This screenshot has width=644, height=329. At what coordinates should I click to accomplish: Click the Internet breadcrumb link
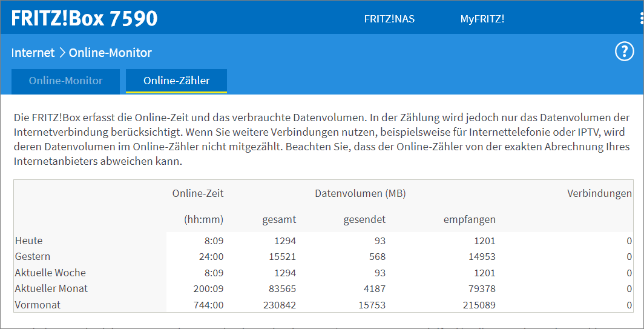pos(33,53)
